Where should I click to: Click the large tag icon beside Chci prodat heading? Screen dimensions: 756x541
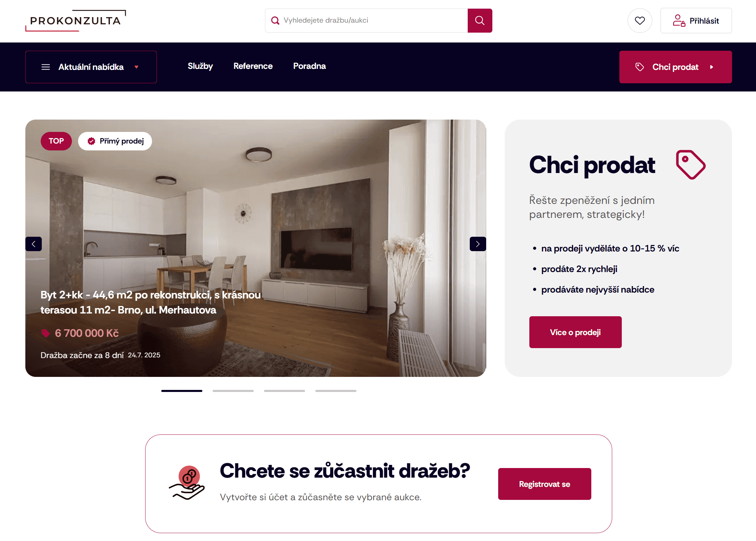click(691, 164)
